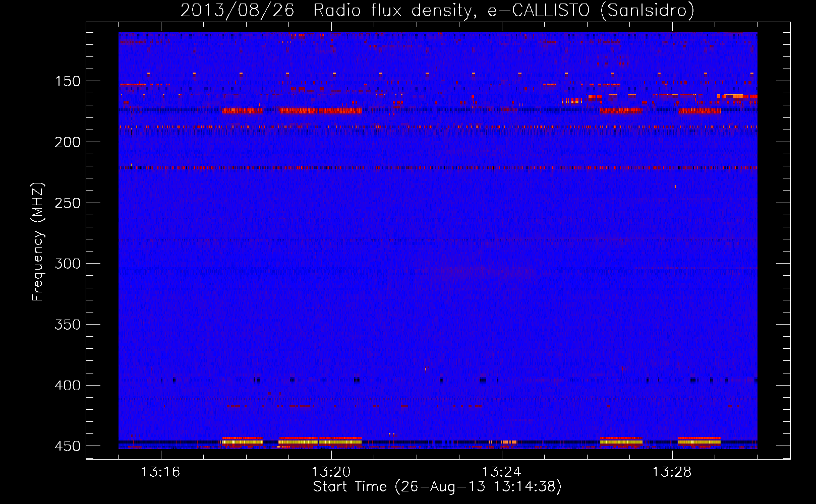The image size is (816, 504).
Task: Click the 150 frequency tick label
Action: (x=68, y=81)
